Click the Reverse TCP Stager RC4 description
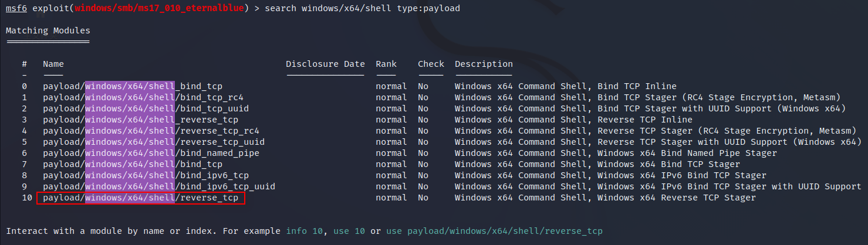This screenshot has height=245, width=868. click(x=656, y=131)
